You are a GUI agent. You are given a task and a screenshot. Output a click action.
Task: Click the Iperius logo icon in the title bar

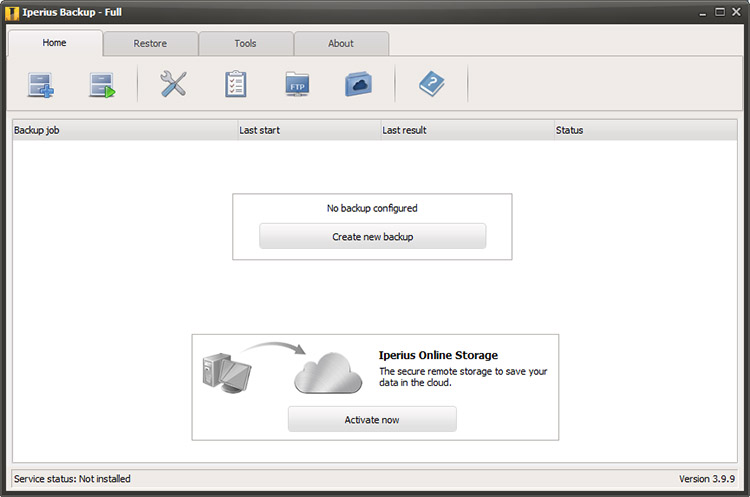click(11, 12)
